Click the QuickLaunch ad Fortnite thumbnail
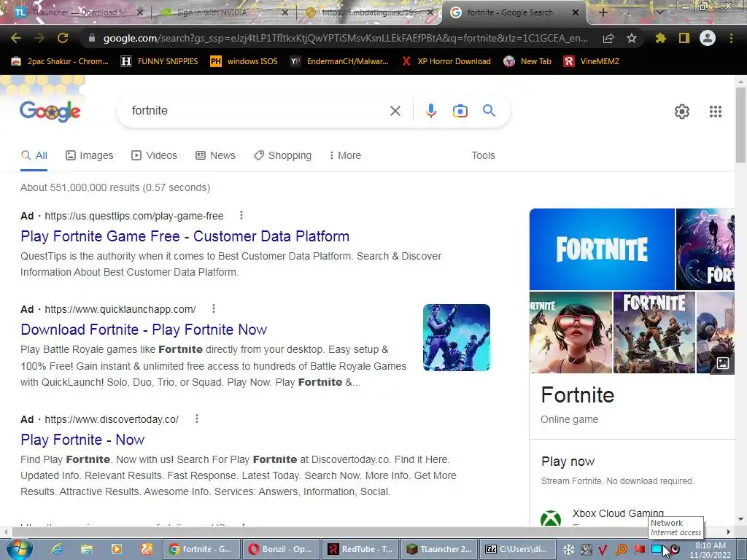747x560 pixels. pyautogui.click(x=457, y=338)
